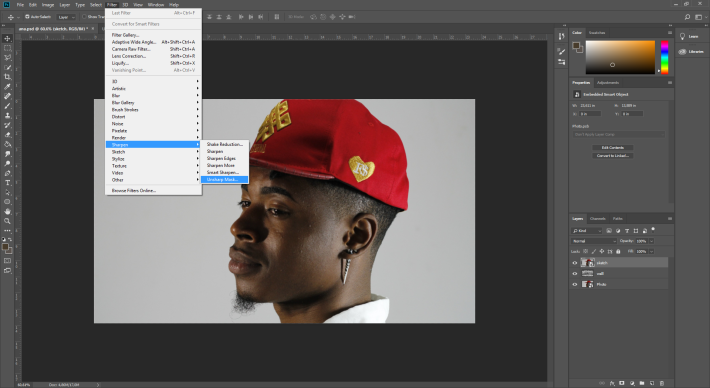Click the Convert to Linked button
The height and width of the screenshot is (388, 710).
[613, 156]
